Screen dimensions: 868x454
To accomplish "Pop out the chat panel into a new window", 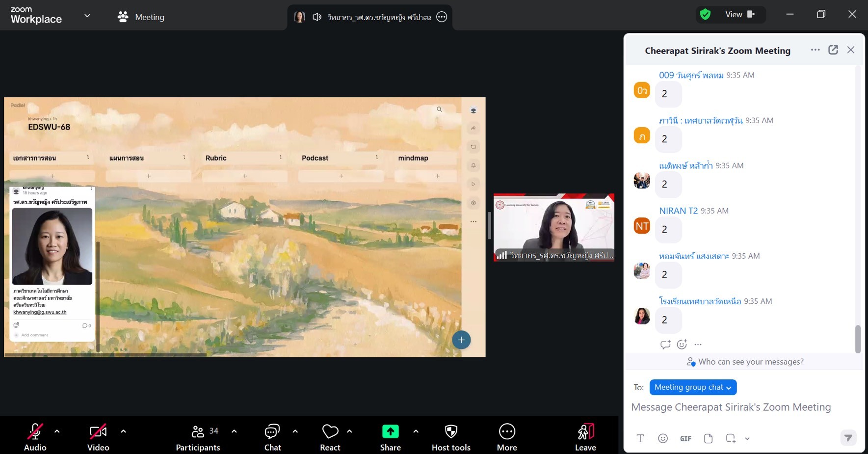I will [x=833, y=50].
